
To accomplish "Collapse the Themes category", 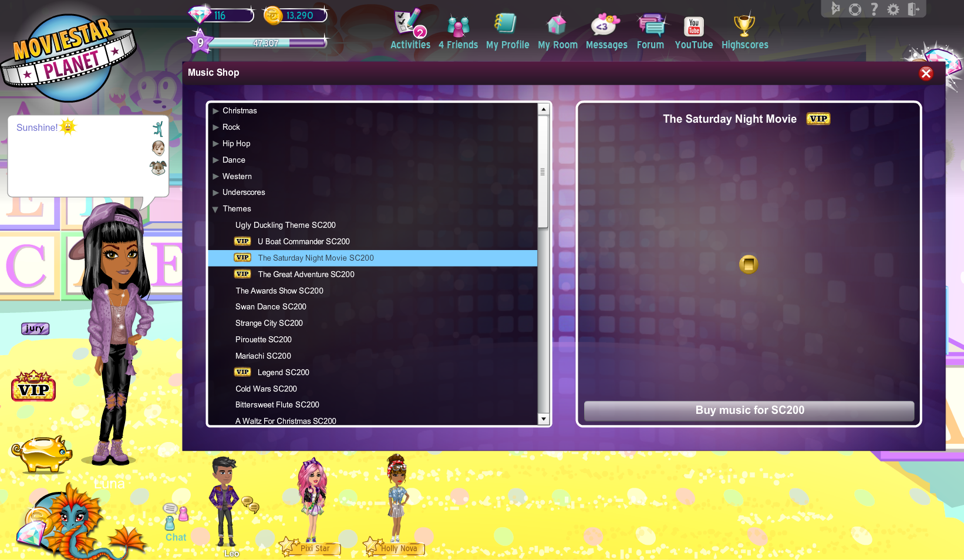I will click(215, 210).
